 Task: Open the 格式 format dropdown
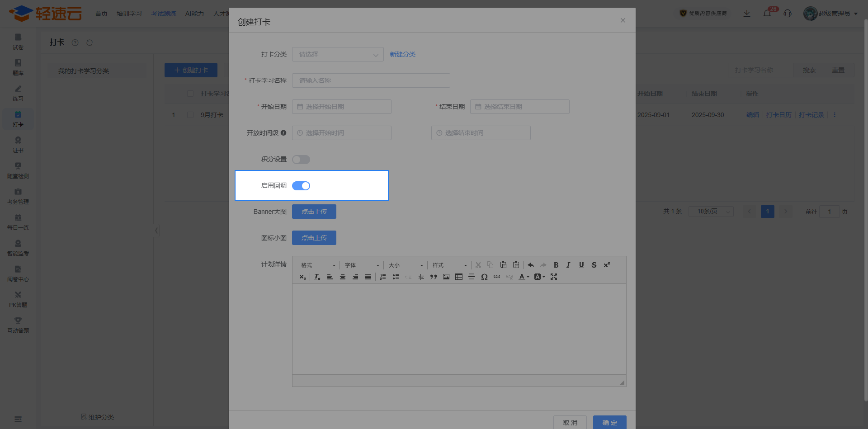point(318,265)
